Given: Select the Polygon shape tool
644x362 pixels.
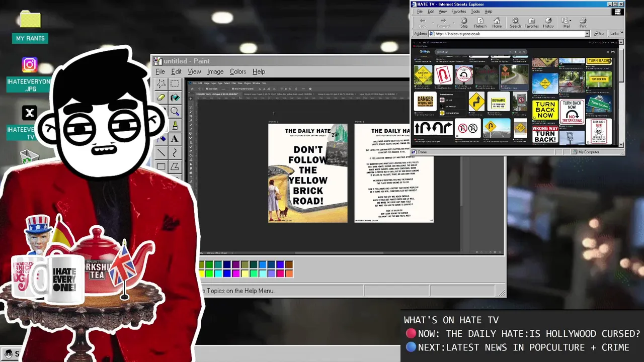Looking at the screenshot, I should [175, 166].
